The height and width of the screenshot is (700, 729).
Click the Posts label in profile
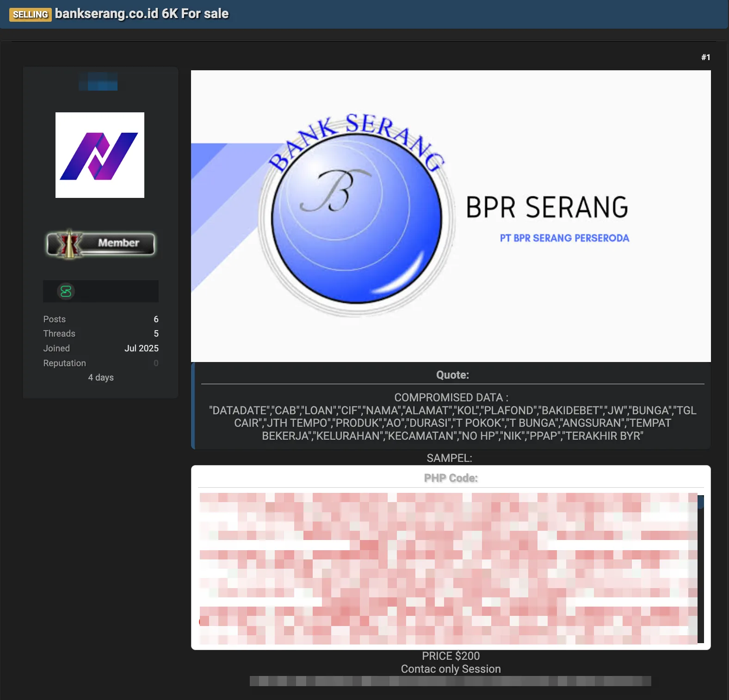55,319
